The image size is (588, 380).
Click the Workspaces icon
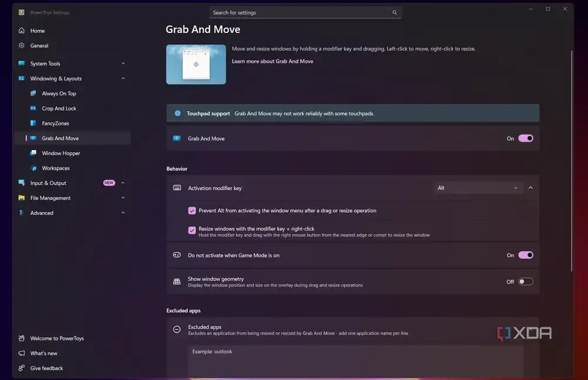(x=33, y=168)
